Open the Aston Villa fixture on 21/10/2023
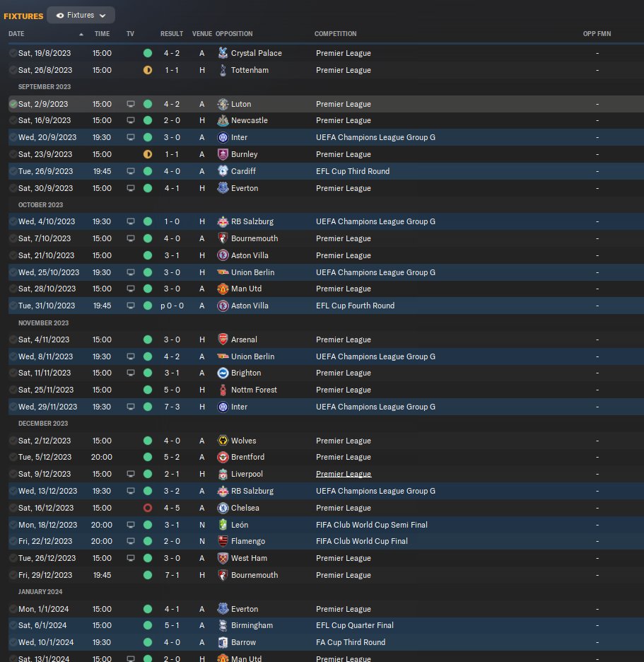 250,255
